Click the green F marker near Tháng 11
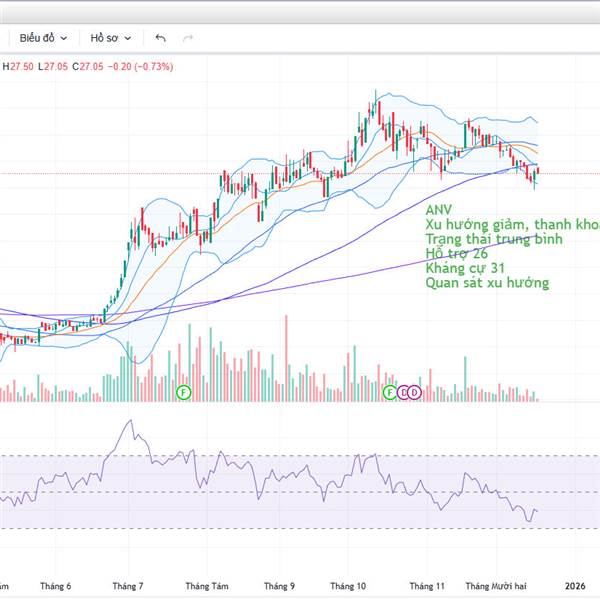Viewport: 600px width, 600px height. [390, 392]
